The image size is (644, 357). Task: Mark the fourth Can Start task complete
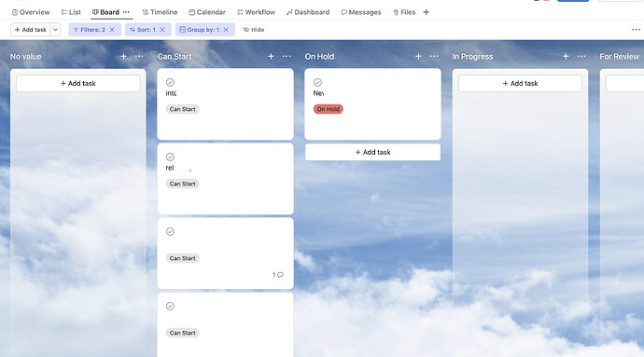tap(170, 307)
